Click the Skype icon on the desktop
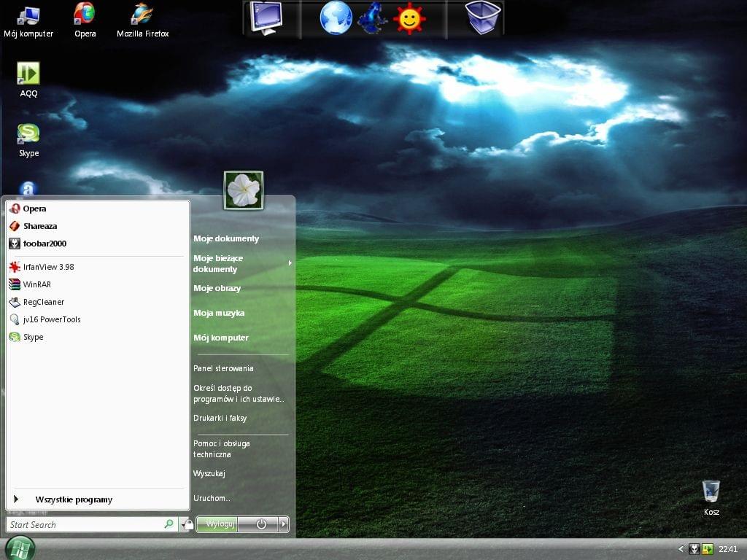 28,133
